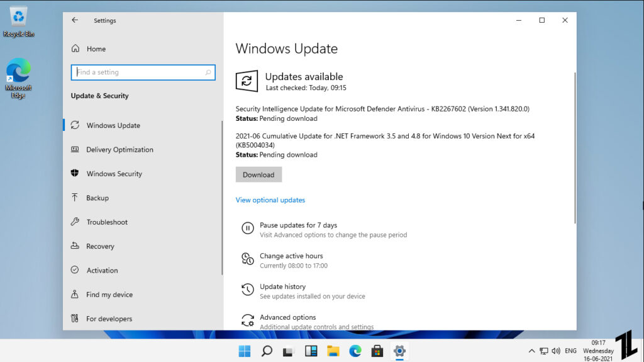Click the sidebar vertical scrollbar
644x362 pixels.
(x=222, y=198)
